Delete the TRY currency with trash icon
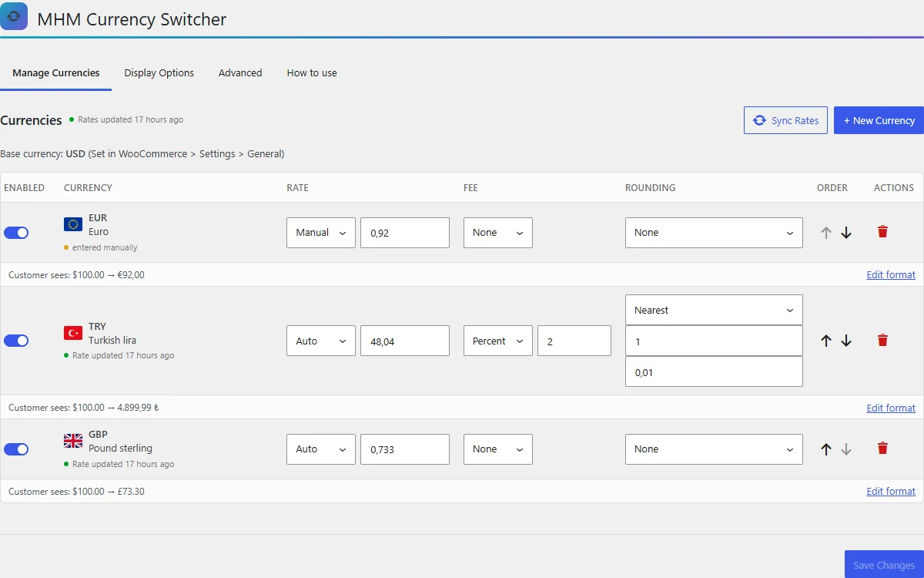The width and height of the screenshot is (924, 578). [x=882, y=340]
